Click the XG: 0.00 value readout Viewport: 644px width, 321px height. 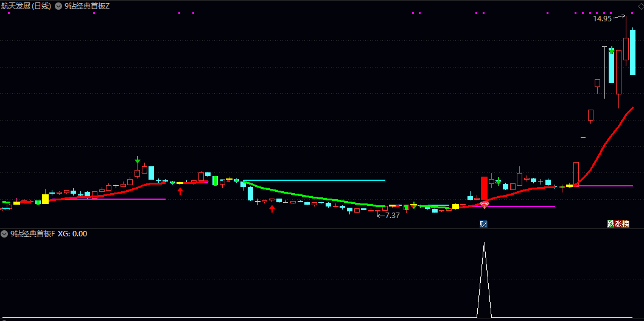pos(72,234)
